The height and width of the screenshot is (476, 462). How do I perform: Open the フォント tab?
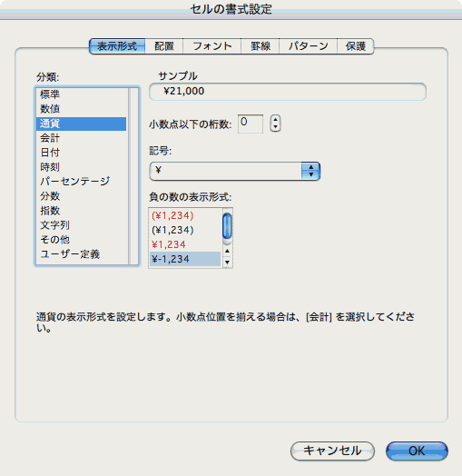pos(212,46)
